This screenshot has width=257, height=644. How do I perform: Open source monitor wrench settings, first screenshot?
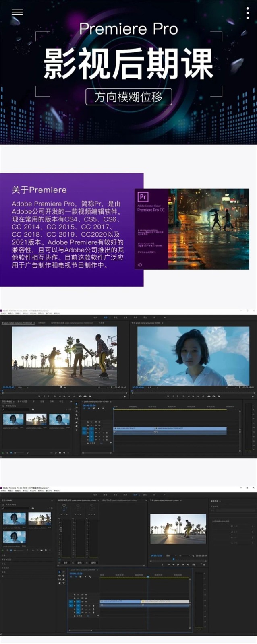pyautogui.click(x=112, y=388)
